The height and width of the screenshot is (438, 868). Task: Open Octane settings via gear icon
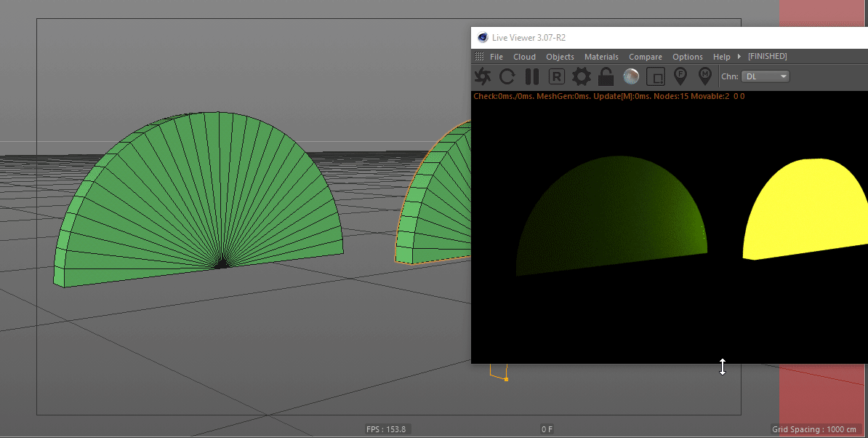[x=582, y=76]
